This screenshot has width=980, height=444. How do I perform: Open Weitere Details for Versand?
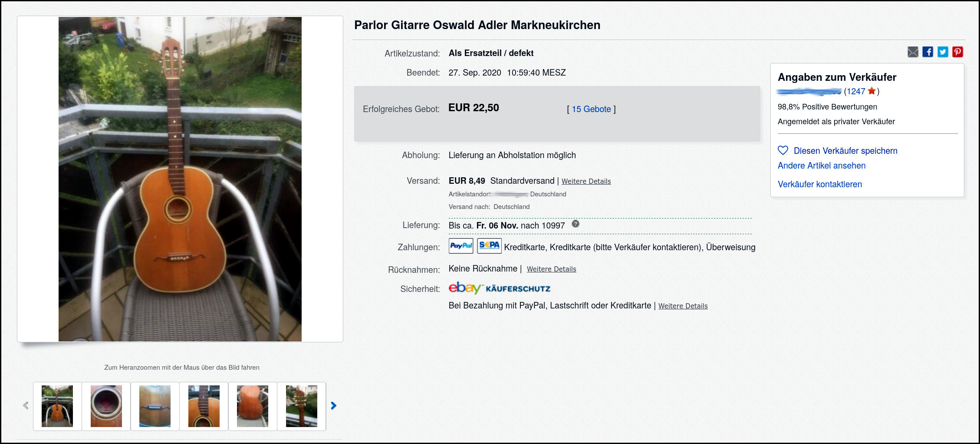point(586,181)
